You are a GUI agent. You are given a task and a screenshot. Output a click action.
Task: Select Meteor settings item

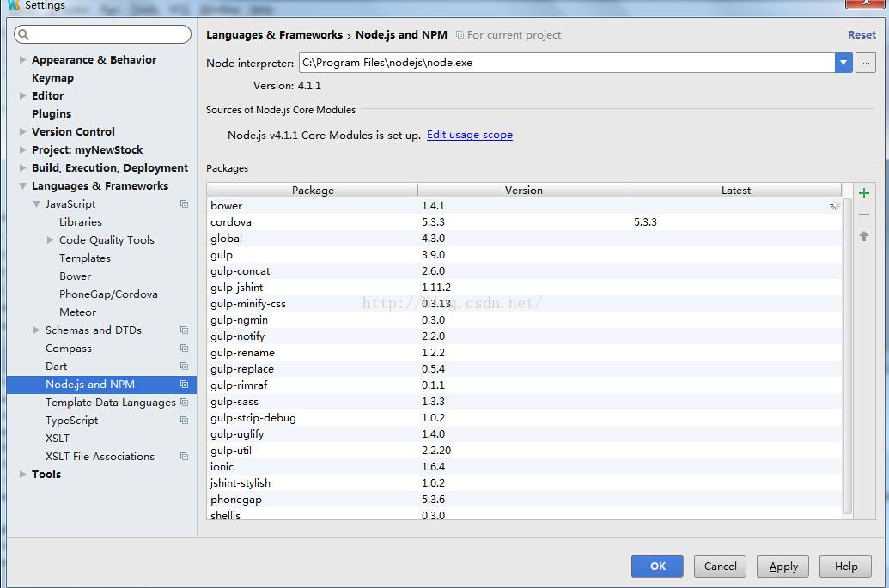coord(77,312)
